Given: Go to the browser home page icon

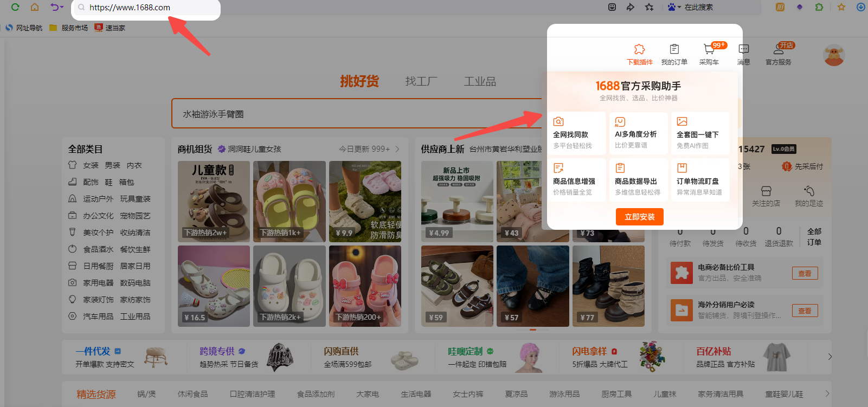Looking at the screenshot, I should (x=35, y=7).
